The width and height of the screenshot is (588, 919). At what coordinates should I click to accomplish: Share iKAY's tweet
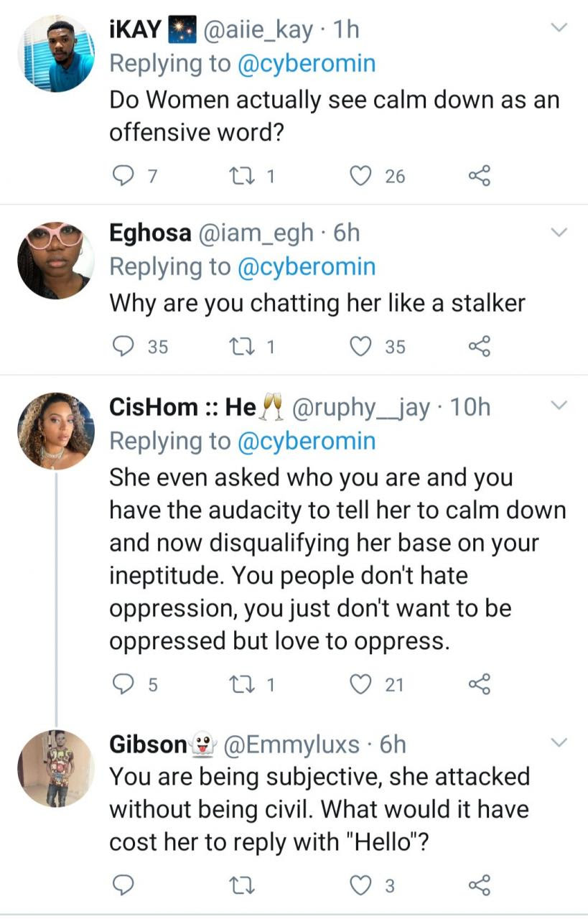[x=479, y=176]
